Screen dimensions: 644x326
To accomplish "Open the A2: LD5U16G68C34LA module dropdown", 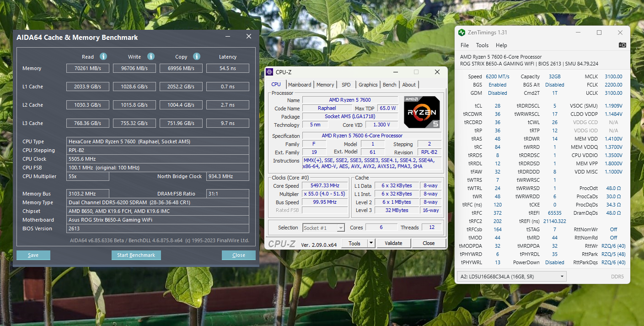I will point(512,277).
